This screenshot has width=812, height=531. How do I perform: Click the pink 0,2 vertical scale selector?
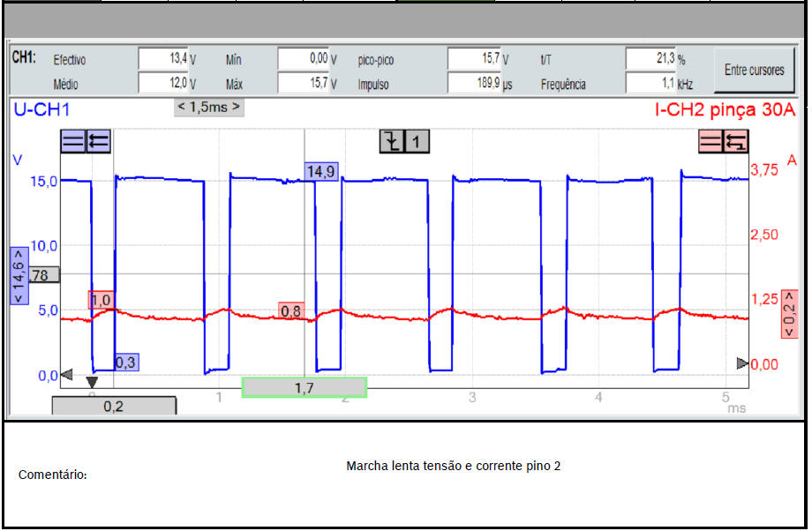(788, 314)
